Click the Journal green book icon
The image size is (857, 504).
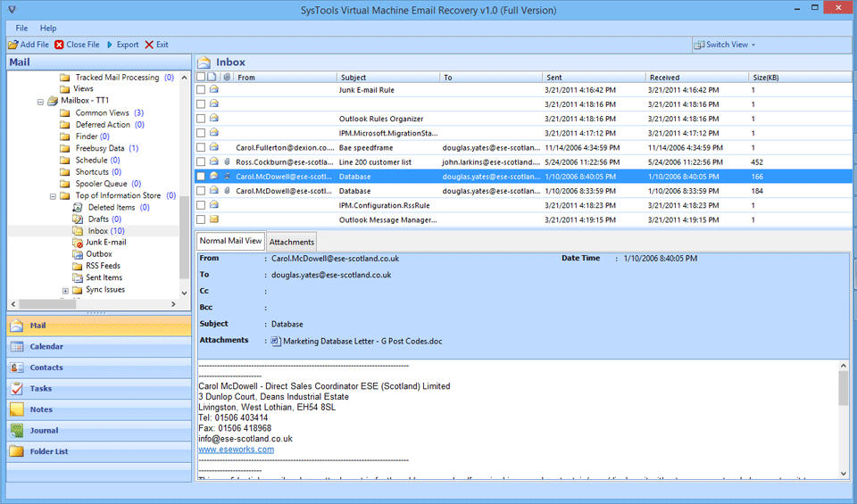tap(17, 430)
